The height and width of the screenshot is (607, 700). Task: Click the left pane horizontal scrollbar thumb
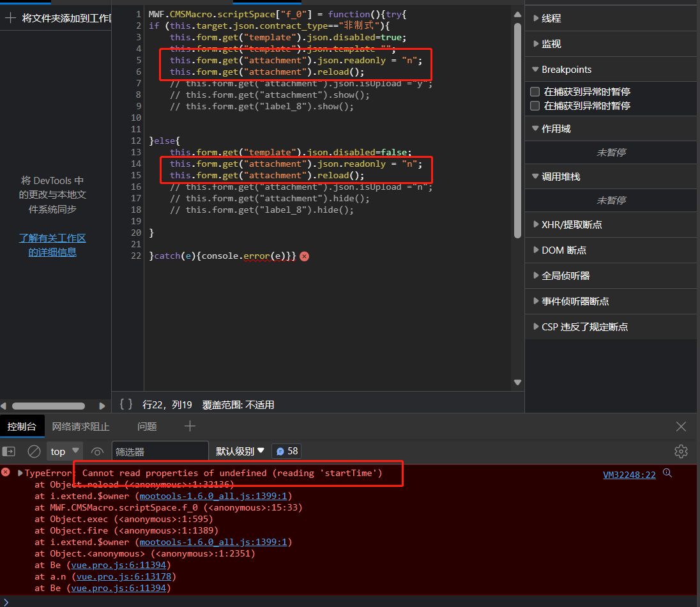point(48,406)
